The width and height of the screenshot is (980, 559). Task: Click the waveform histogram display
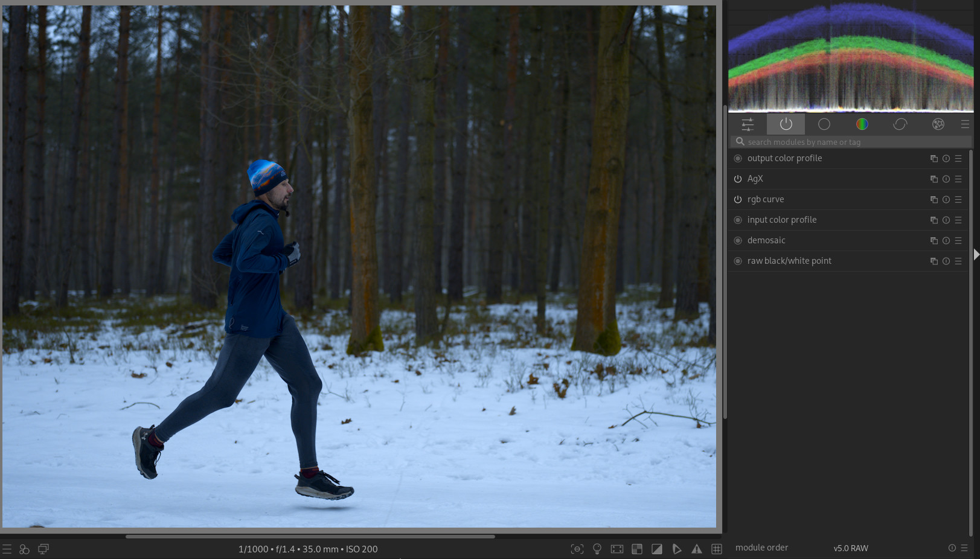click(x=851, y=56)
